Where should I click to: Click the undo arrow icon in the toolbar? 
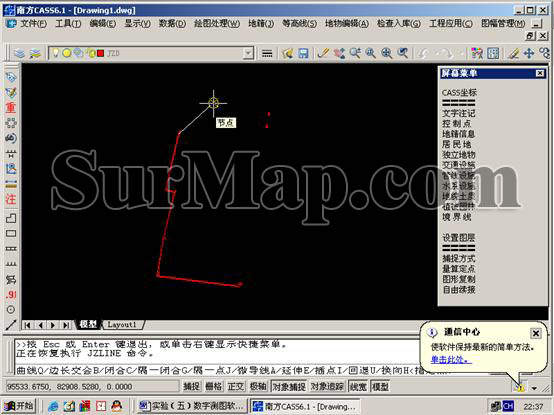point(423,53)
